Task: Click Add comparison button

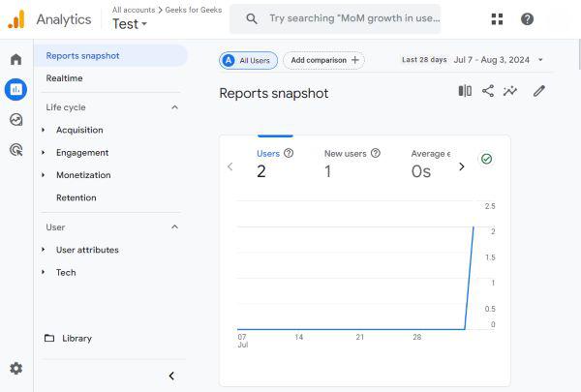Action: tap(323, 60)
